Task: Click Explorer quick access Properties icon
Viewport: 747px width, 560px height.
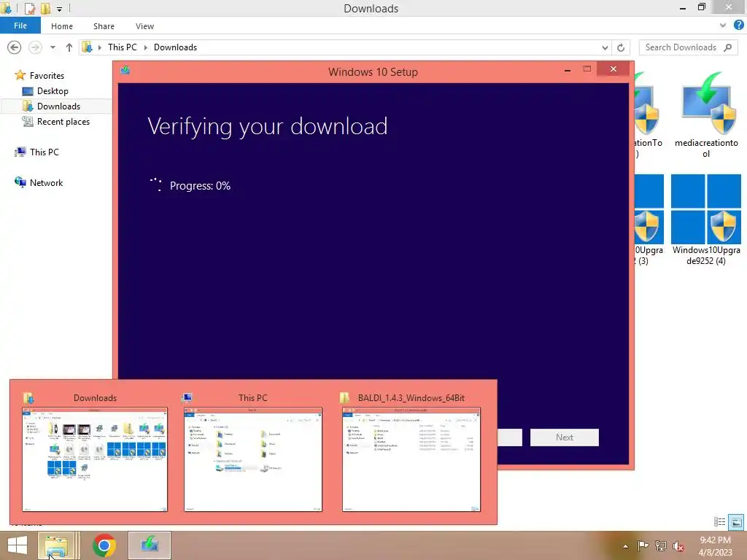Action: coord(29,8)
